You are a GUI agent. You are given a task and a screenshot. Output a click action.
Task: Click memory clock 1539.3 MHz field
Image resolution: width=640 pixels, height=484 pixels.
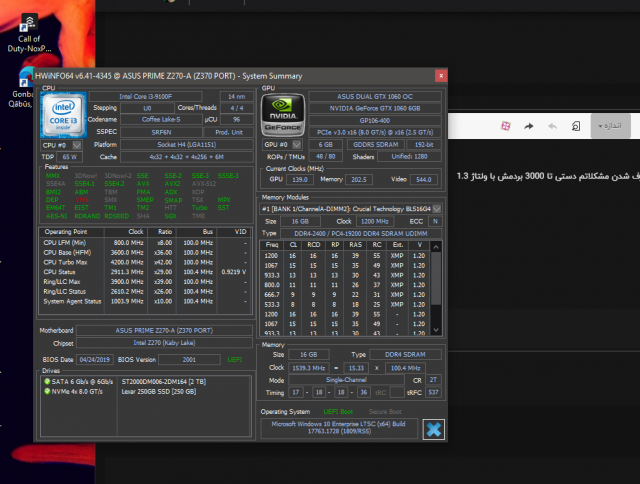tap(309, 368)
